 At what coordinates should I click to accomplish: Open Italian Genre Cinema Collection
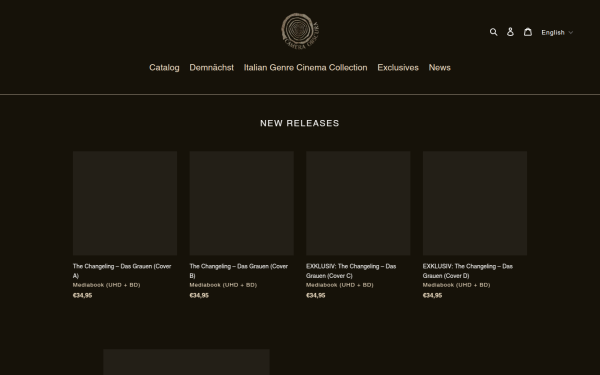[x=305, y=68]
